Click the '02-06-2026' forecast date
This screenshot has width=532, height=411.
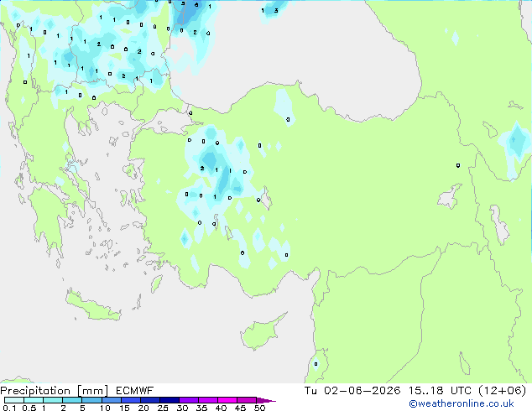point(362,391)
